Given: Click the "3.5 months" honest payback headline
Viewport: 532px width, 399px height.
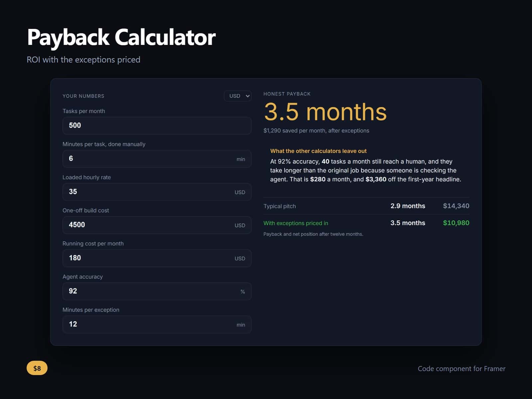Looking at the screenshot, I should [x=325, y=112].
